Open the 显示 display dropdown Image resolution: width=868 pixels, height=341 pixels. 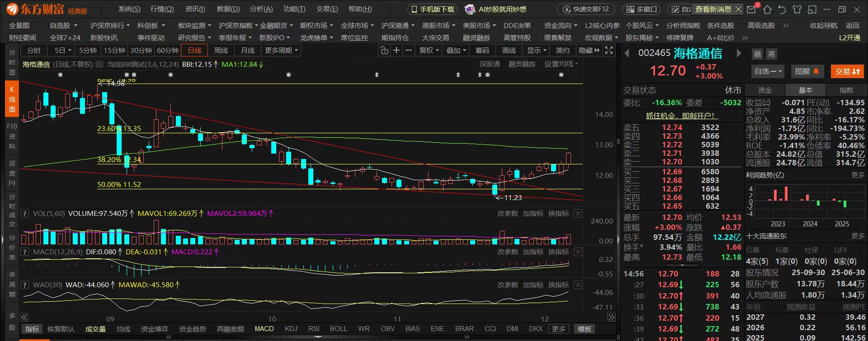point(537,50)
